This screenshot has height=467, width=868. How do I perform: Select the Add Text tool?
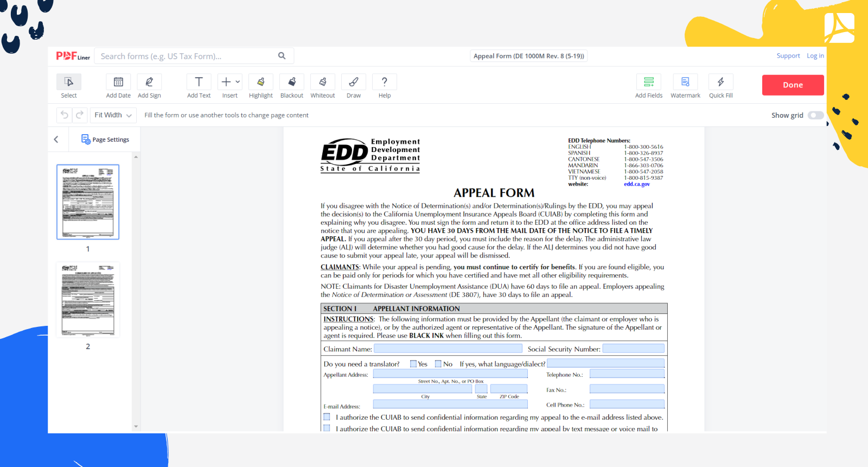(199, 82)
